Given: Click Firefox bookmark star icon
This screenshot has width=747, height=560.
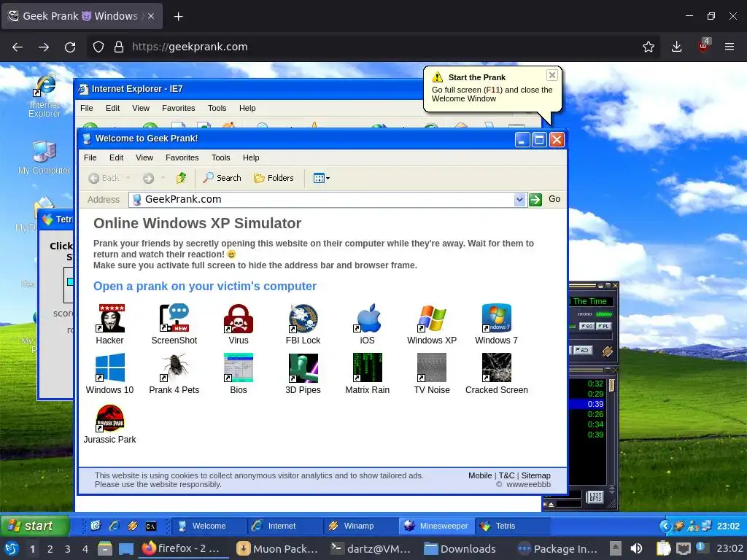Looking at the screenshot, I should (x=648, y=47).
